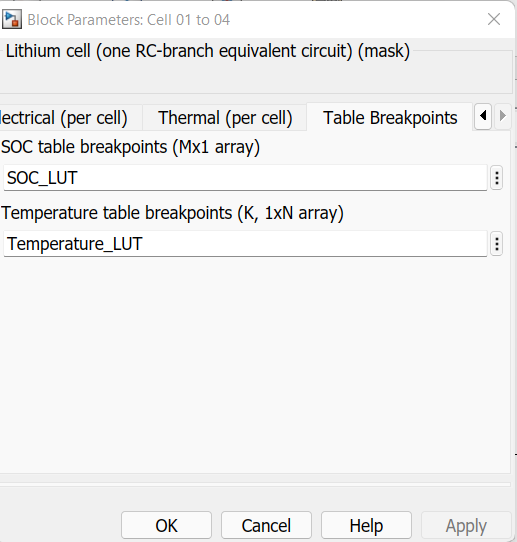Click the Lithium cell mask description text
The image size is (517, 542).
coord(208,51)
